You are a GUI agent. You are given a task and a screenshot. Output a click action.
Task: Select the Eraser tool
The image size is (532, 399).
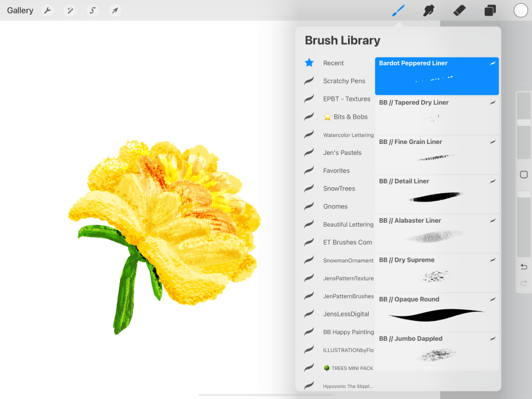459,10
